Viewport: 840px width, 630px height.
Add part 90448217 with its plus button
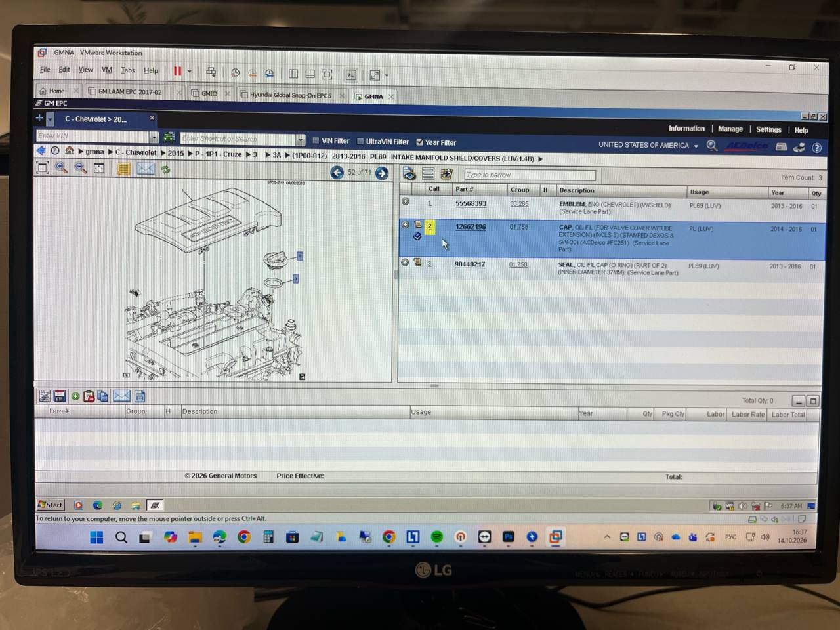405,262
